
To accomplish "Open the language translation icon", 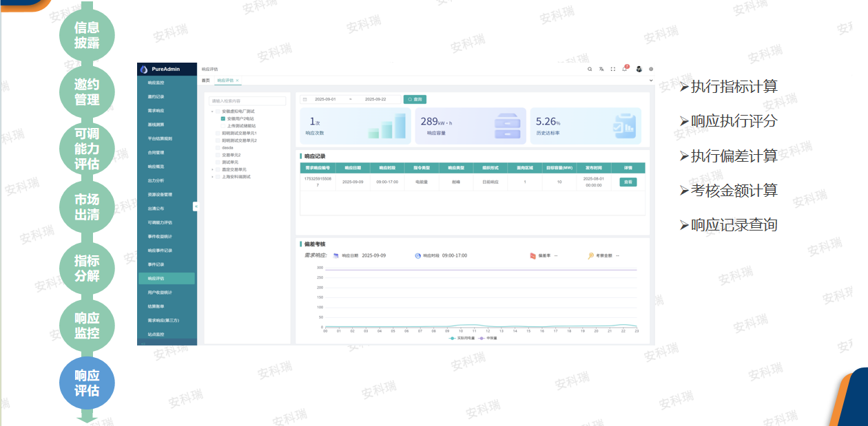I will (x=601, y=70).
